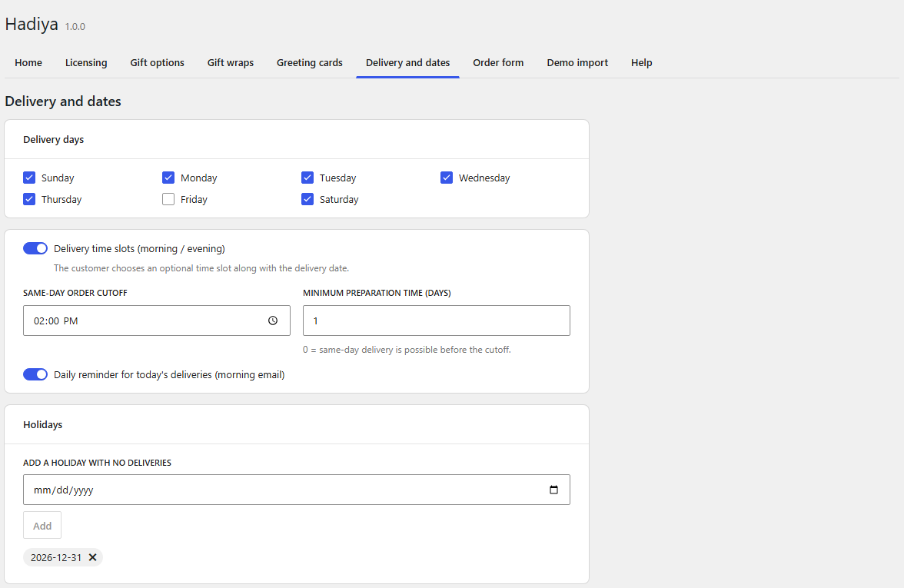Remove the 2026-12-31 holiday chip
Screen dimensions: 904x588
(92, 557)
